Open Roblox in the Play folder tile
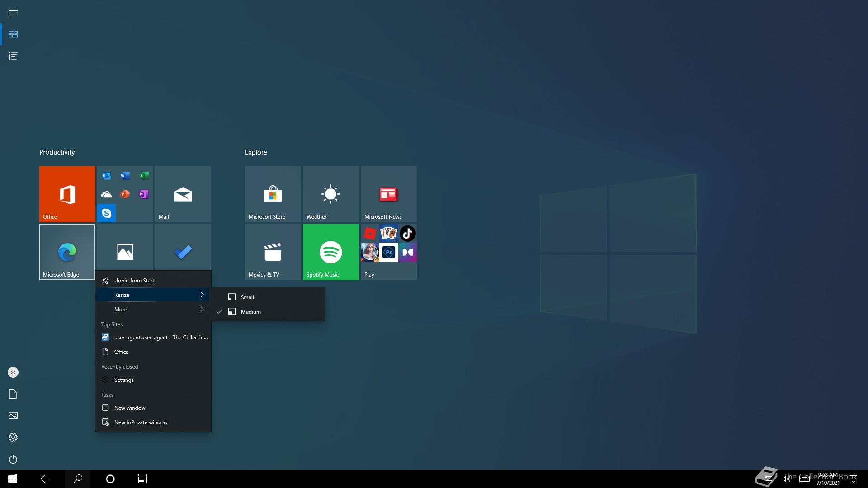This screenshot has width=868, height=488. pos(370,234)
